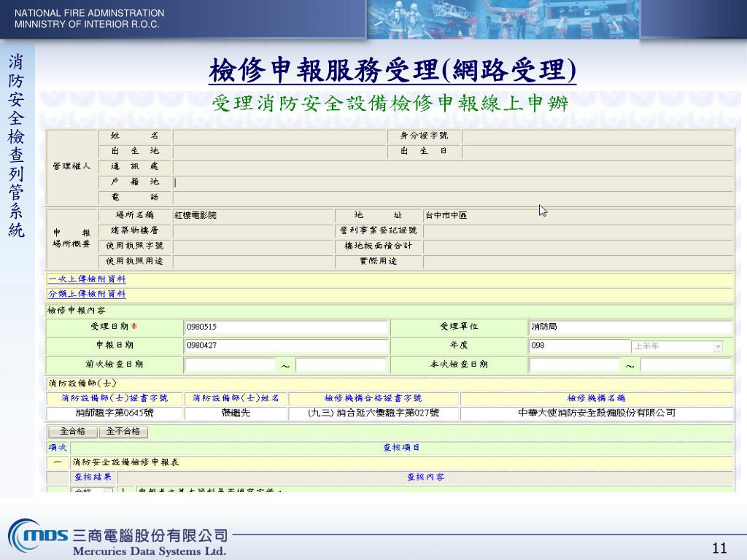
Task: Click the 建築物樓層 input field
Action: coord(253,231)
